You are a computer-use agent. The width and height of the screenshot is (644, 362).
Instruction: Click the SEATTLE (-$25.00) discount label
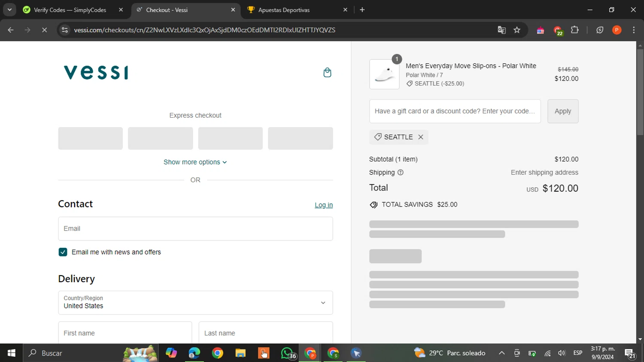[x=435, y=84]
